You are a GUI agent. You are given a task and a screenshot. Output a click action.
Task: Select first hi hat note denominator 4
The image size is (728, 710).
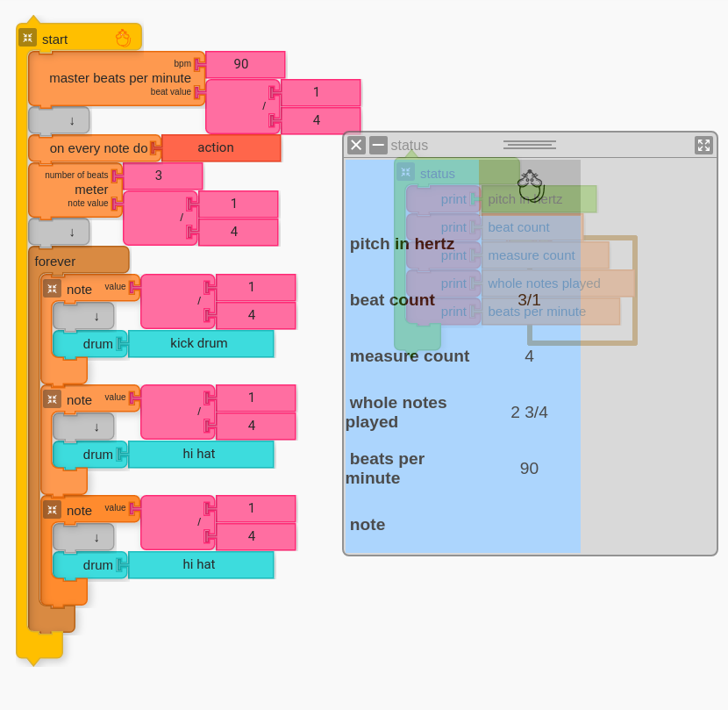tap(255, 426)
